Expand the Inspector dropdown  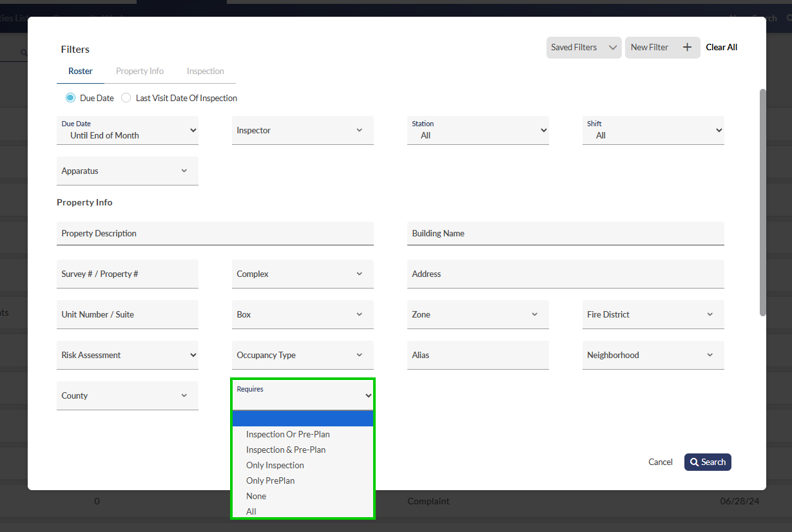pos(302,130)
